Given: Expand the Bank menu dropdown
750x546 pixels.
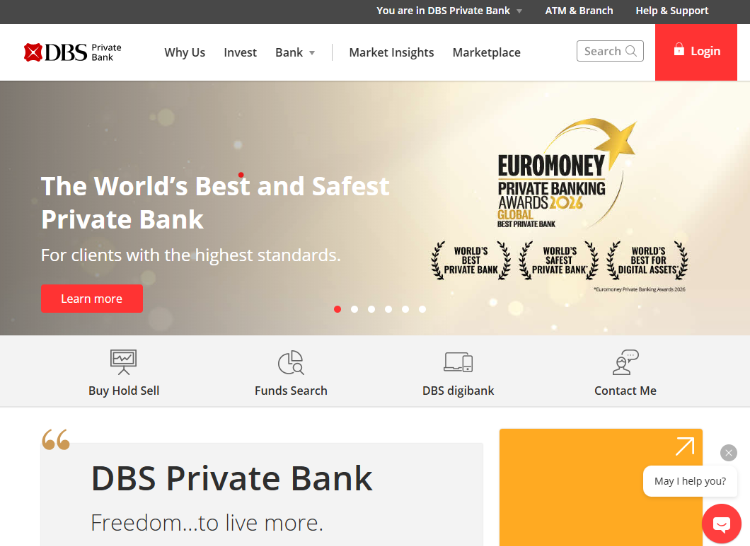Looking at the screenshot, I should pyautogui.click(x=295, y=52).
